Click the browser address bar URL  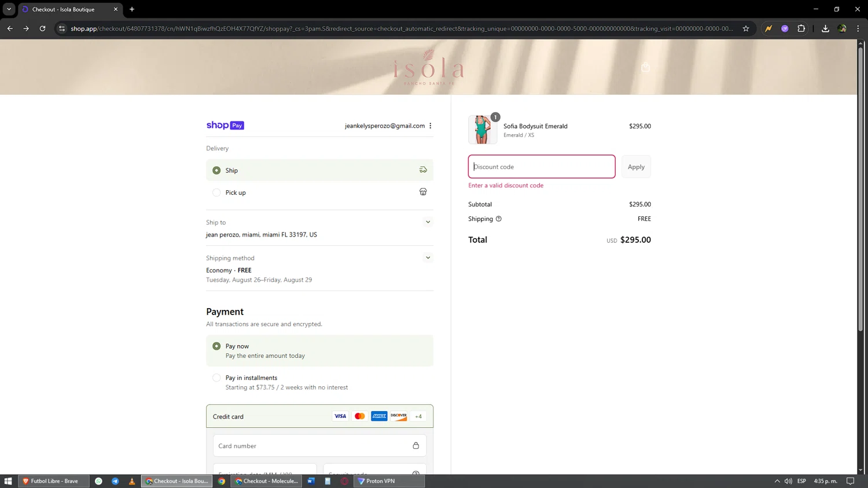[402, 28]
